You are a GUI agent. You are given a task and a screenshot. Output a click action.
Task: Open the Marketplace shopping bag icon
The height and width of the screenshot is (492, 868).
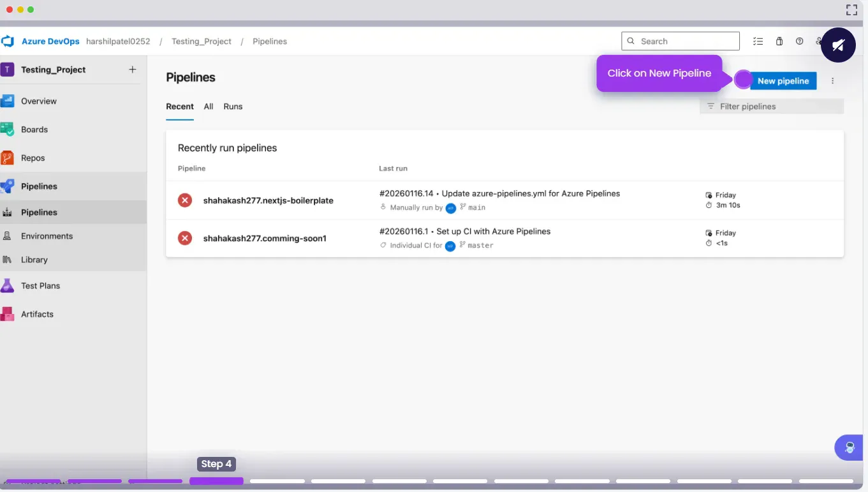[x=779, y=41]
